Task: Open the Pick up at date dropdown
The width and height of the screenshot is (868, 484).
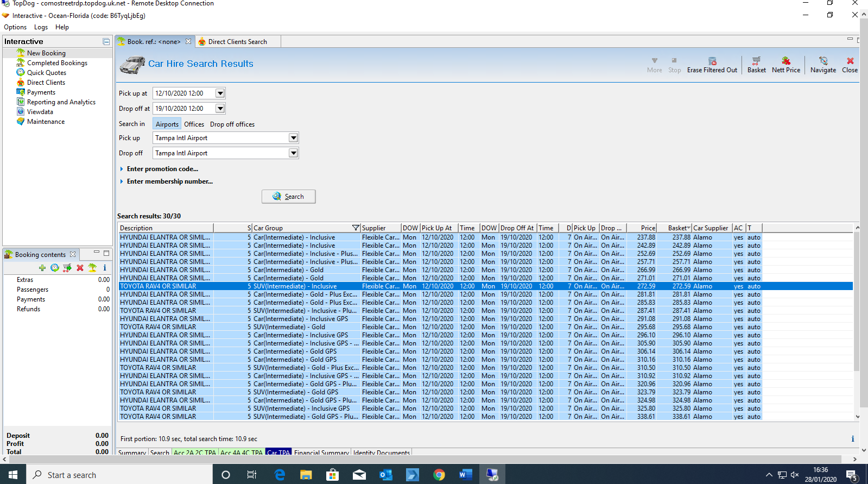Action: point(220,93)
